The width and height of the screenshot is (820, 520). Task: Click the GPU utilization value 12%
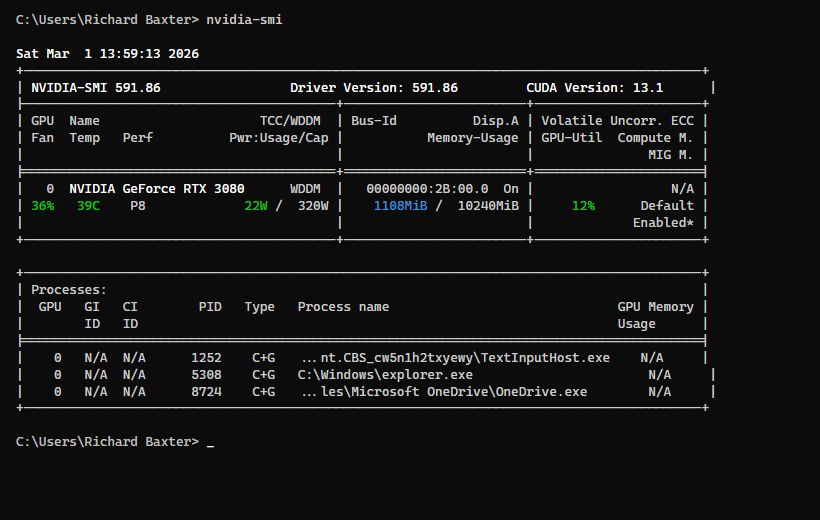(x=583, y=206)
